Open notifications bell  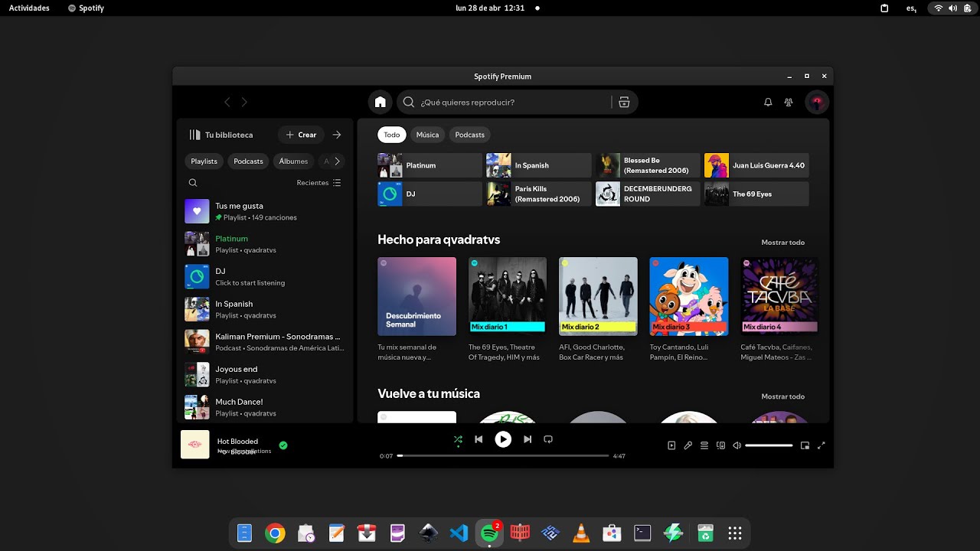click(x=768, y=102)
